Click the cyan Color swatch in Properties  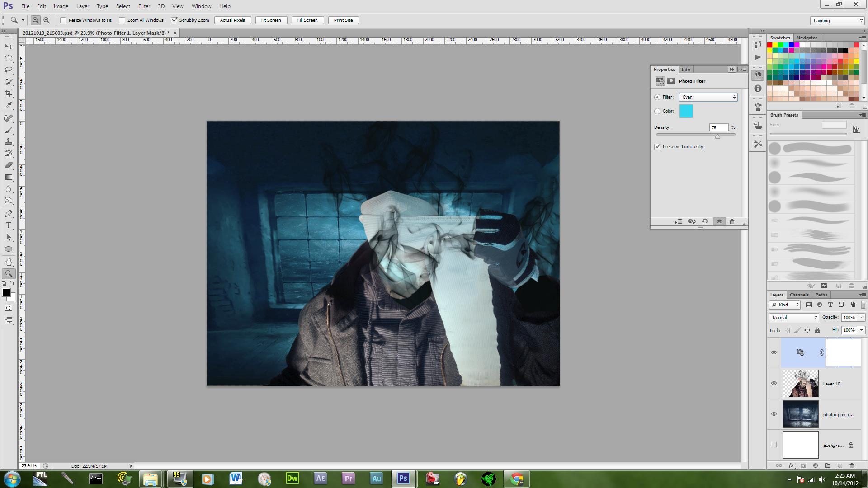coord(686,111)
